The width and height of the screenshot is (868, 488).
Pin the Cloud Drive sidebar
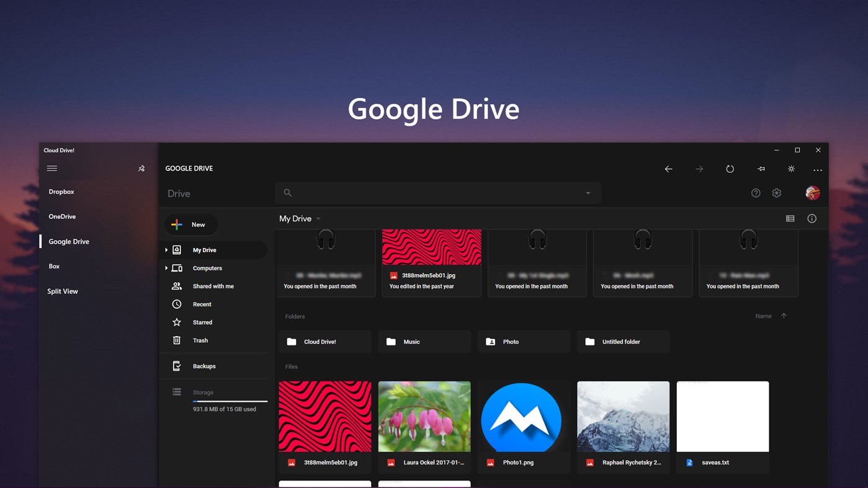pos(141,168)
